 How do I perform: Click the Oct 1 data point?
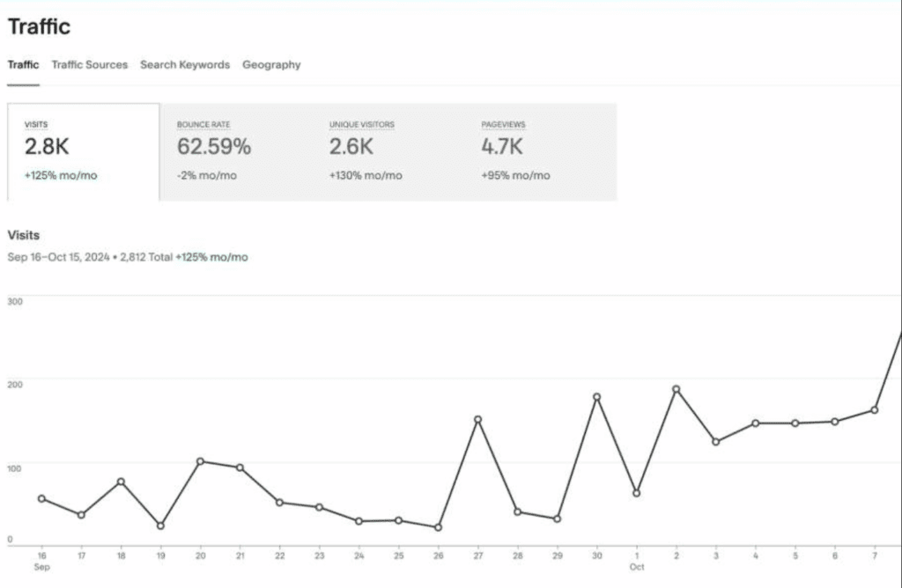[636, 493]
